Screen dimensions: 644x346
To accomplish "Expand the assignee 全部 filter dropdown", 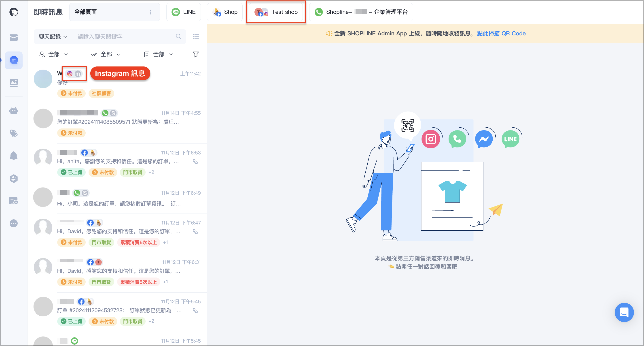I will tap(53, 54).
